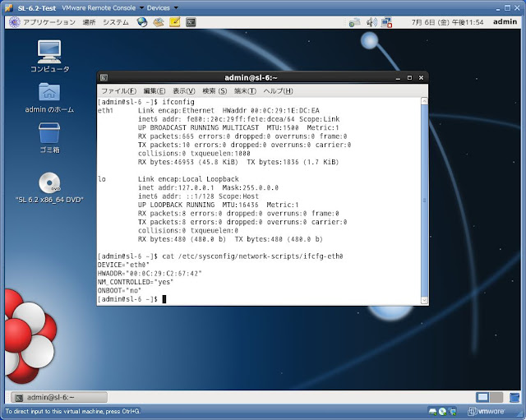Image resolution: width=526 pixels, height=420 pixels.
Task: Open the notes launcher icon in top panel
Action: (175, 22)
